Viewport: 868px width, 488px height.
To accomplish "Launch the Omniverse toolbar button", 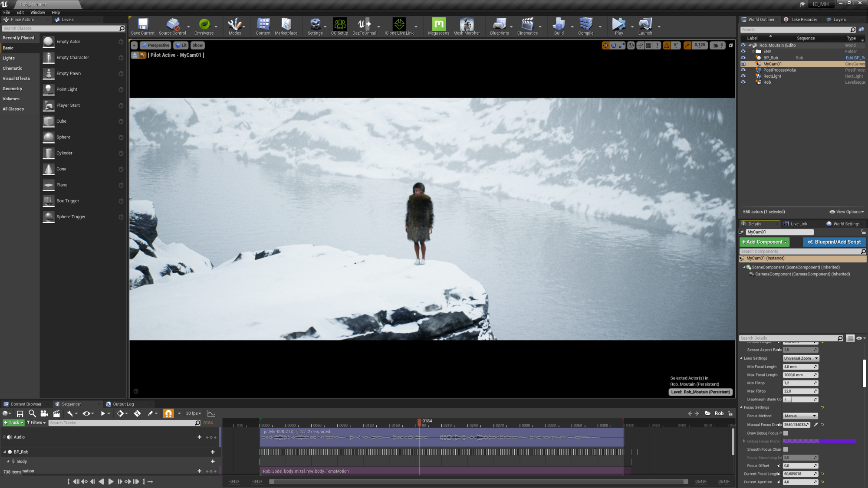I will point(204,26).
